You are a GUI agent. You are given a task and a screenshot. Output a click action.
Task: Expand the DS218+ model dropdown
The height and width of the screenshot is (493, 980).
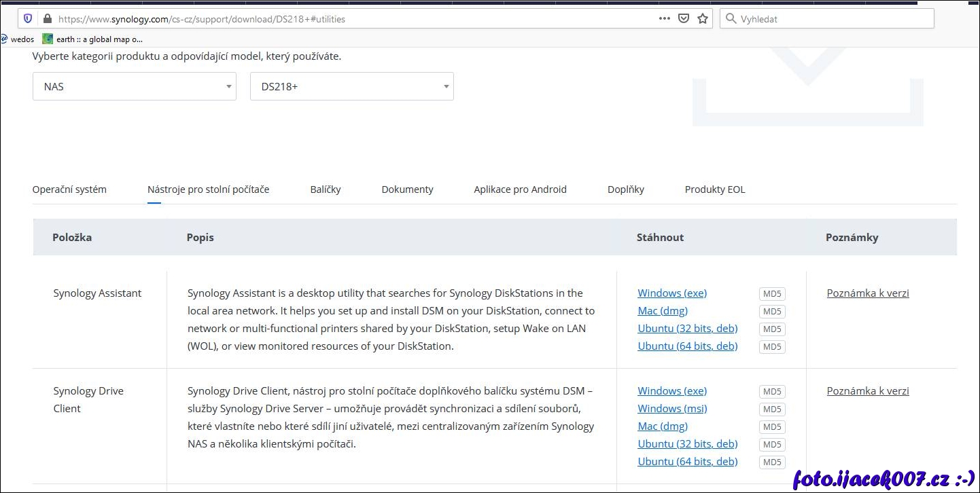(351, 87)
